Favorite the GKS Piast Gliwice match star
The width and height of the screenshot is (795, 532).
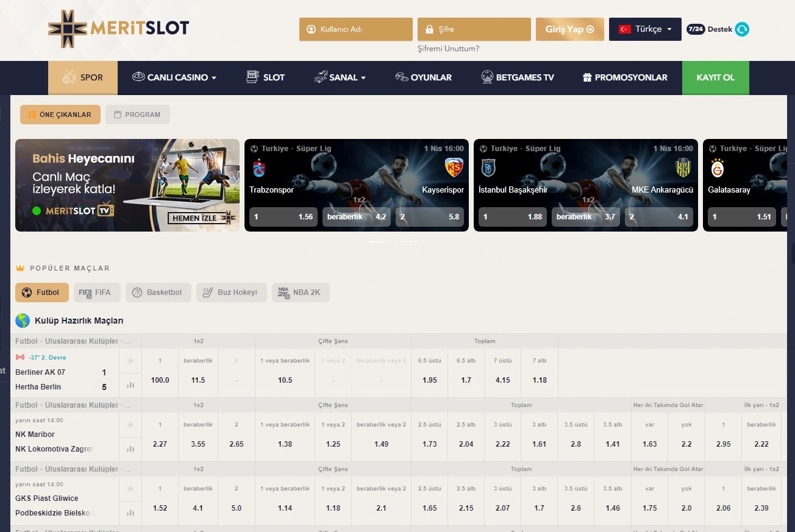tap(130, 489)
